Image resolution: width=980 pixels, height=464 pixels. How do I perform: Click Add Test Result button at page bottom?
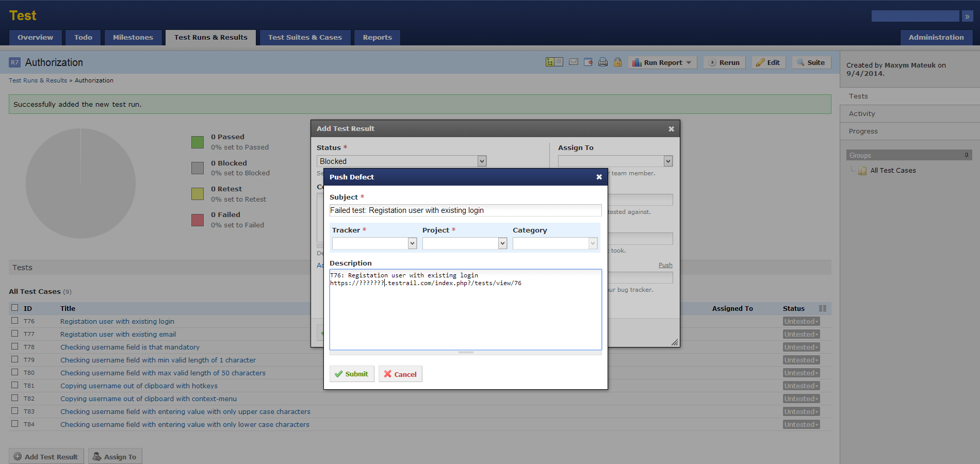[46, 456]
